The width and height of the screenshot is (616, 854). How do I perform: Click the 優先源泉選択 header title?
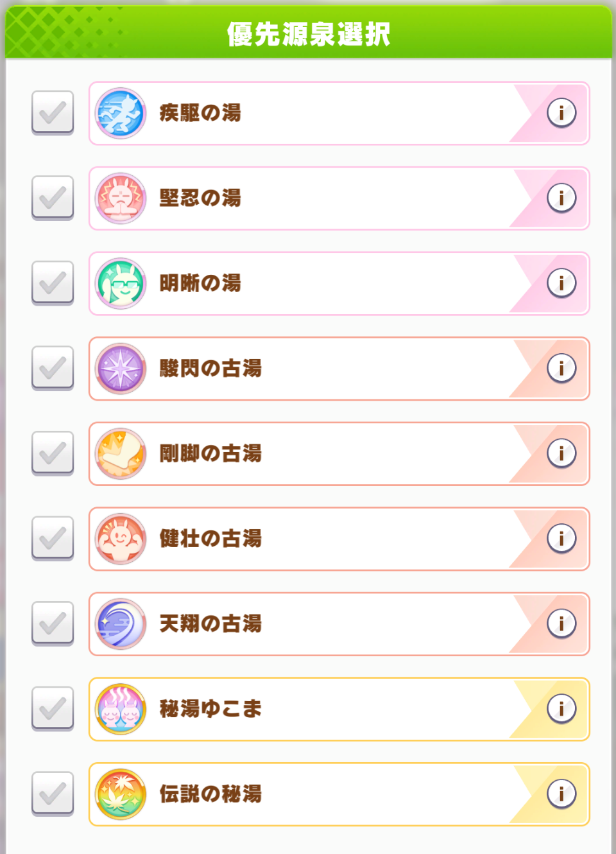308,33
